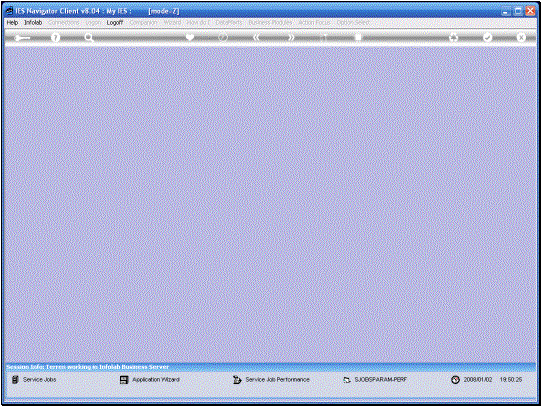Image resolution: width=541 pixels, height=406 pixels.
Task: Click the star circle icon in toolbar
Action: (453, 37)
